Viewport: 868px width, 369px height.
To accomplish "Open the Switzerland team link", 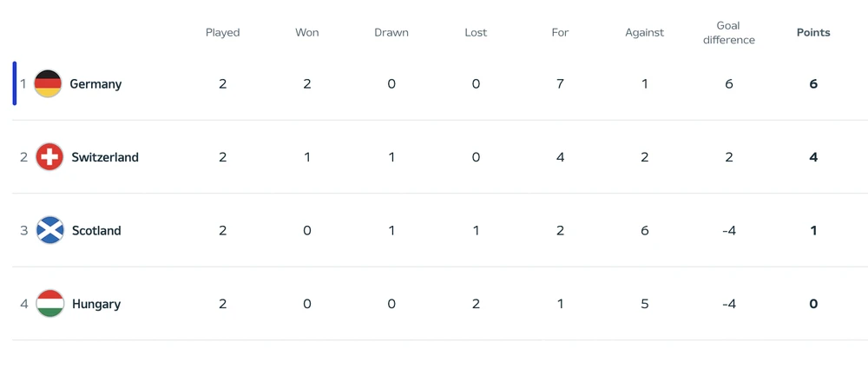I will tap(105, 157).
